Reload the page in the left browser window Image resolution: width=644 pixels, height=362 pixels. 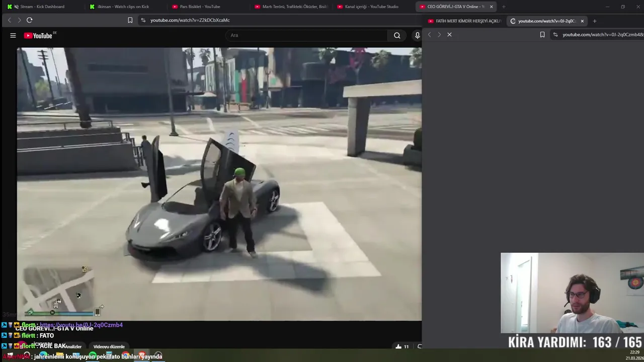pos(30,20)
